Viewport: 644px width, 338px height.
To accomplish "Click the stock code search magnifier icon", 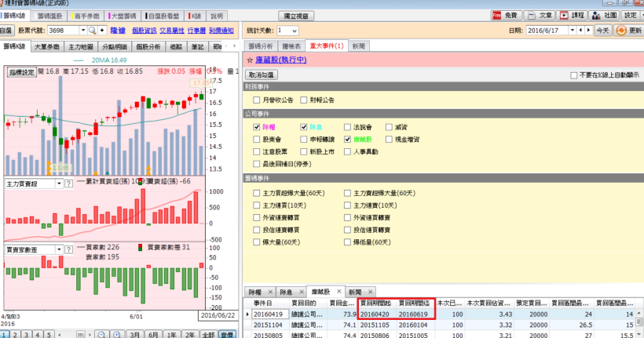I will point(92,30).
